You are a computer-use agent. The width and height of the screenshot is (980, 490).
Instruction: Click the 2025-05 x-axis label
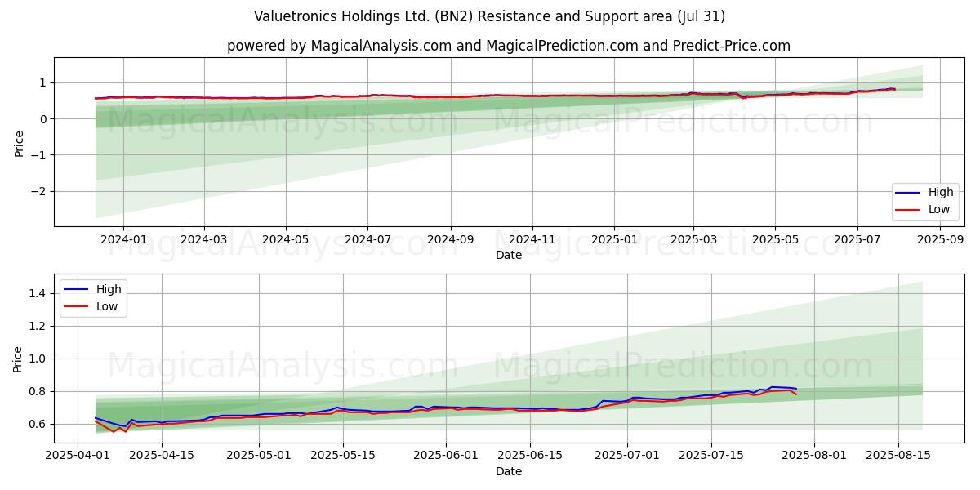pyautogui.click(x=775, y=240)
